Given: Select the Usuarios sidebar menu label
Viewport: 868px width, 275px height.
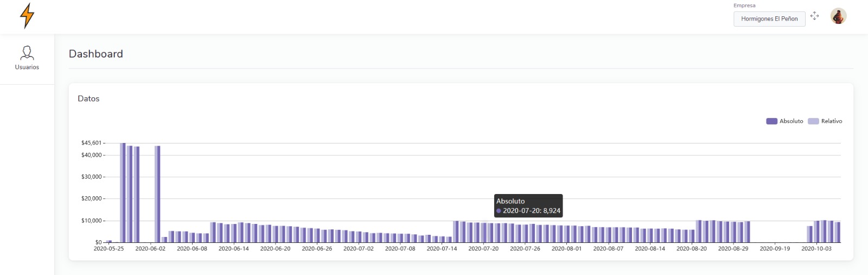Looking at the screenshot, I should point(27,67).
